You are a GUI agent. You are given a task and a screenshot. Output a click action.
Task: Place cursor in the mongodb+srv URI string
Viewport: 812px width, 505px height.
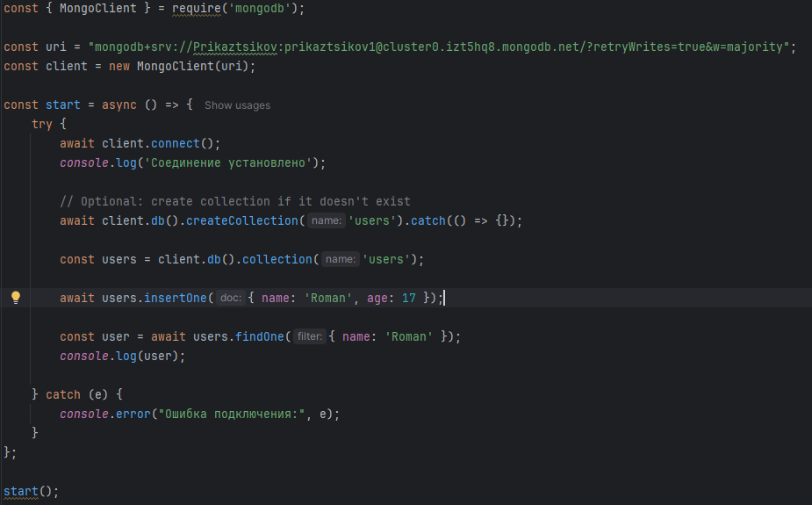[439, 47]
